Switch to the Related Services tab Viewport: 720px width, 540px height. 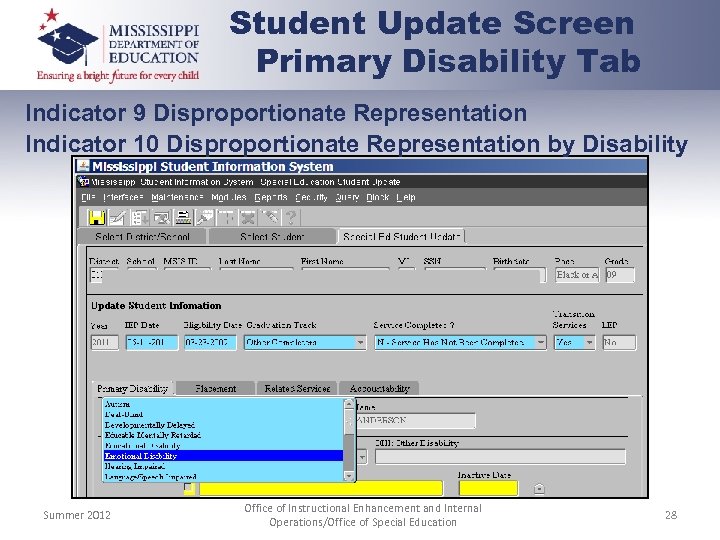297,388
